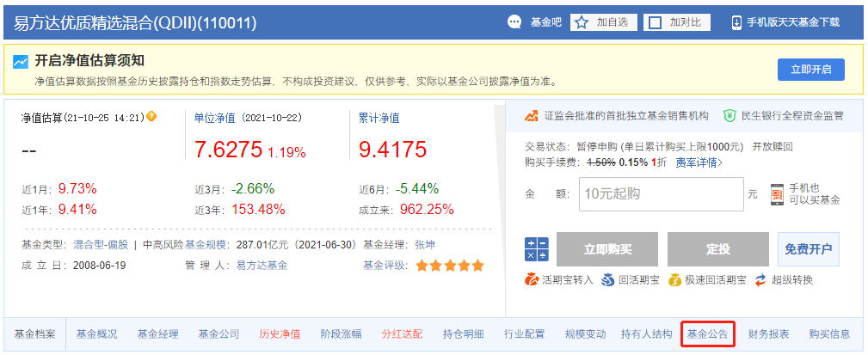Click the five-star 基金评级 rating

pos(450,266)
